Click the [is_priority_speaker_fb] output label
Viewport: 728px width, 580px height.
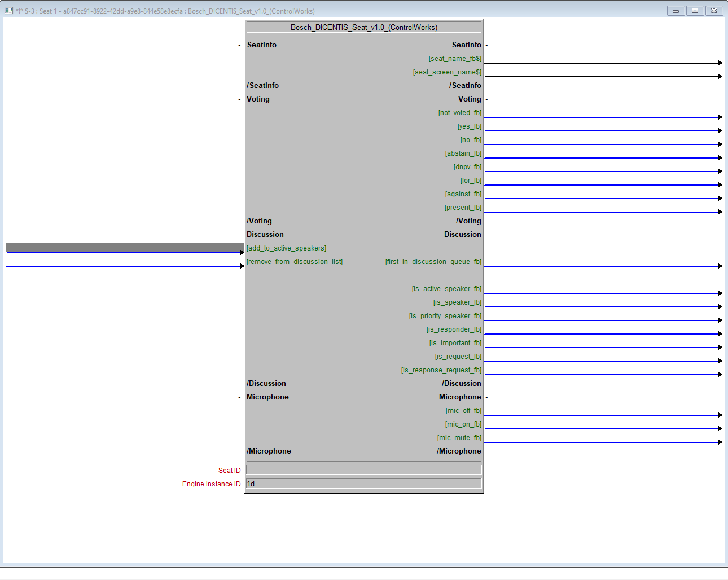[445, 316]
